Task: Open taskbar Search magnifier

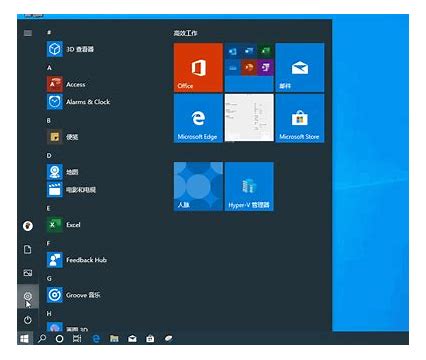Action: click(x=42, y=339)
